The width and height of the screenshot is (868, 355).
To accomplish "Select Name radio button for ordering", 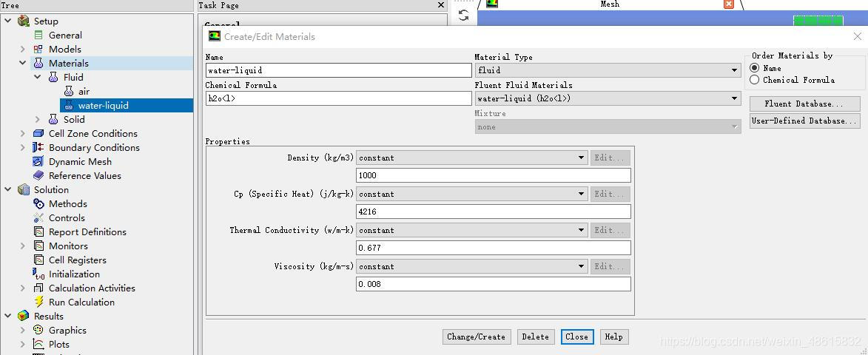I will pyautogui.click(x=755, y=68).
